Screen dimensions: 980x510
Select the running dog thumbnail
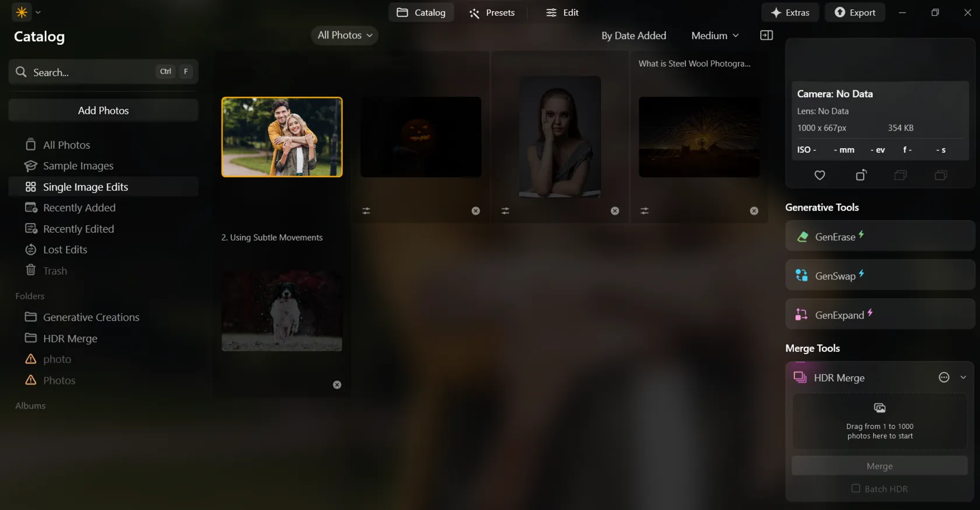coord(282,311)
